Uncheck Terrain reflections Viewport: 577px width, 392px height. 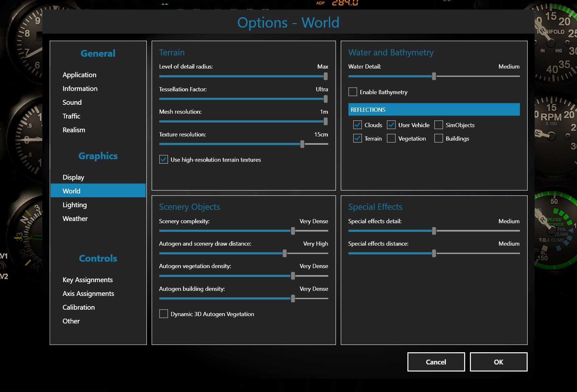(x=357, y=138)
